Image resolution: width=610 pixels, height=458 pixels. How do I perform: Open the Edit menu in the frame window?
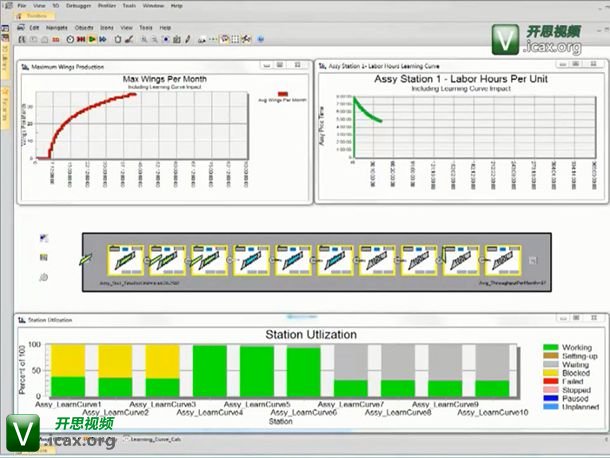[34, 28]
